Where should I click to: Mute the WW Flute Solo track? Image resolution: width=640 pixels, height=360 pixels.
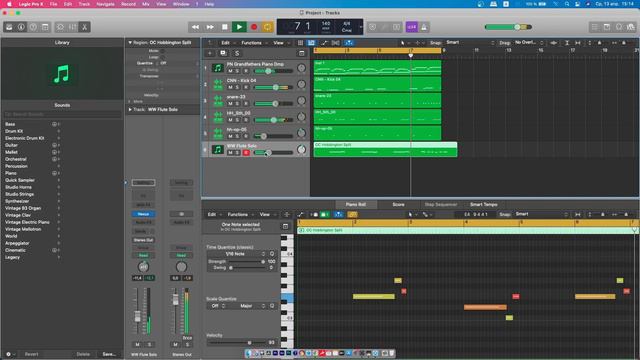coord(230,153)
